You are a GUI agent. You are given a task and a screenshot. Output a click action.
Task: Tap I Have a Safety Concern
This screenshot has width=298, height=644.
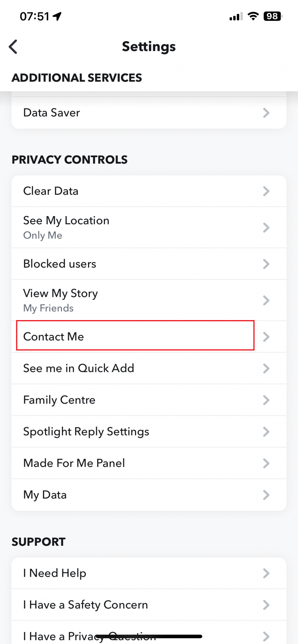149,605
